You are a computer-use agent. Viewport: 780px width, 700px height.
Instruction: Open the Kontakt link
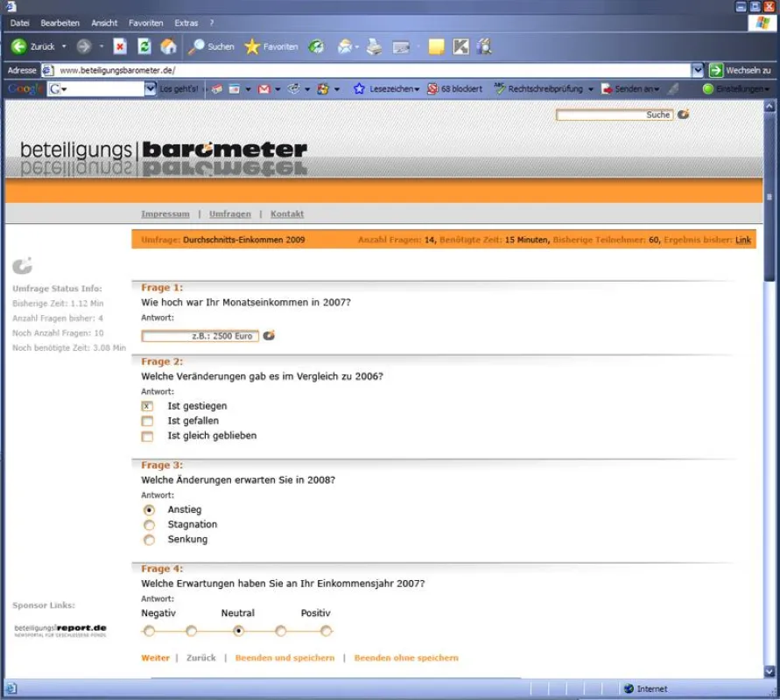[287, 214]
